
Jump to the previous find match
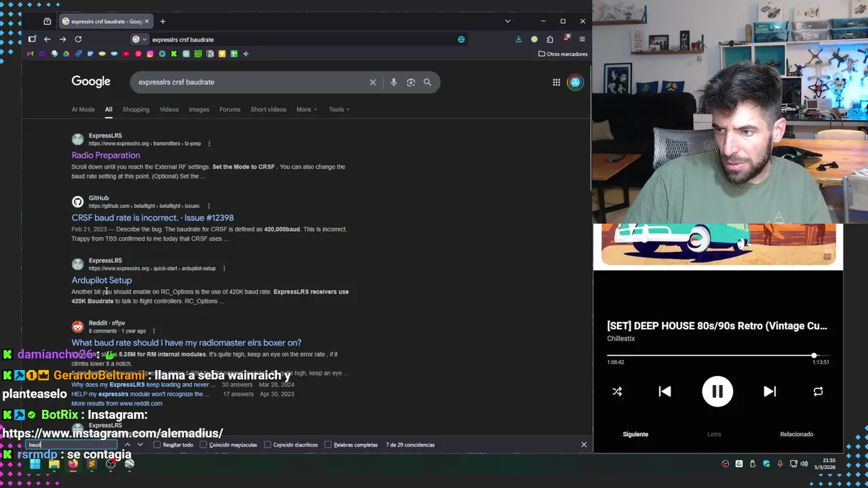[127, 445]
